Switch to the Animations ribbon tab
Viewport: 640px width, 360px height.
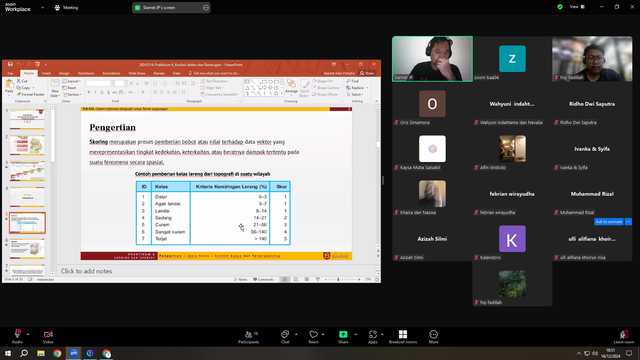[x=111, y=73]
